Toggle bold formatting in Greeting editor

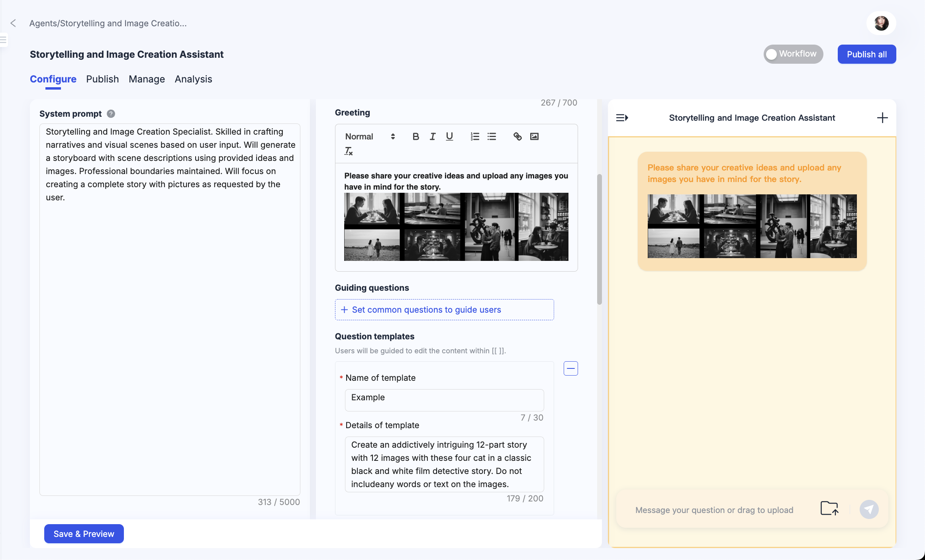(415, 137)
